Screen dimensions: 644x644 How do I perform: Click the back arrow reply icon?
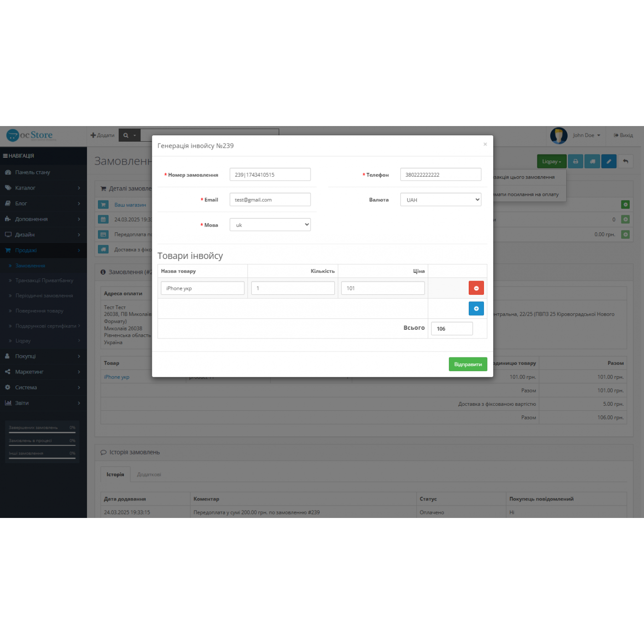click(x=625, y=161)
